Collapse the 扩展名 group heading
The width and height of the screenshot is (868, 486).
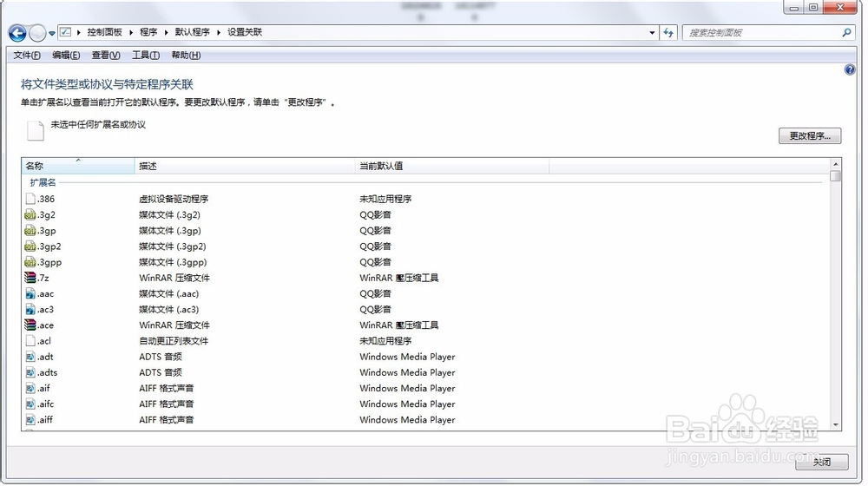tap(43, 182)
